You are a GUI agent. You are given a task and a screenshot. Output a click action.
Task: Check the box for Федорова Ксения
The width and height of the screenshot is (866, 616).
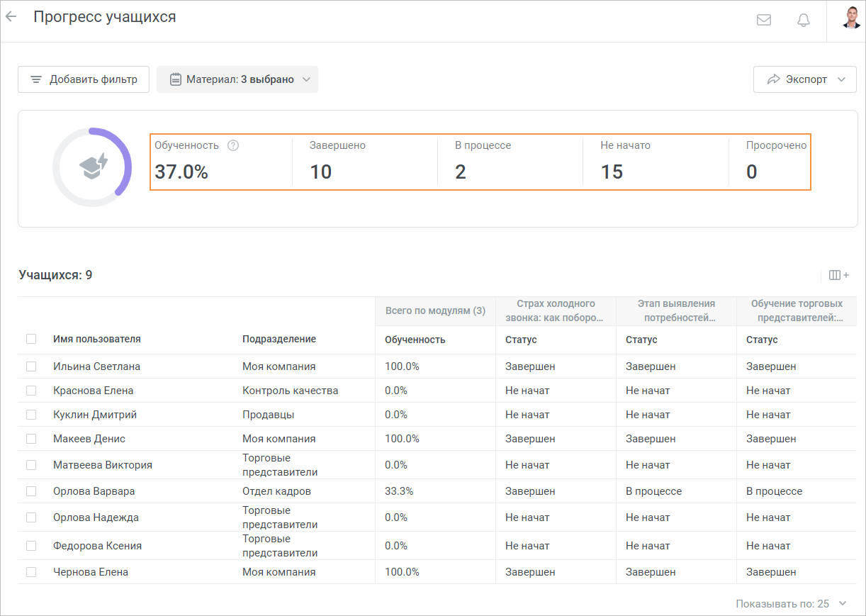click(31, 546)
